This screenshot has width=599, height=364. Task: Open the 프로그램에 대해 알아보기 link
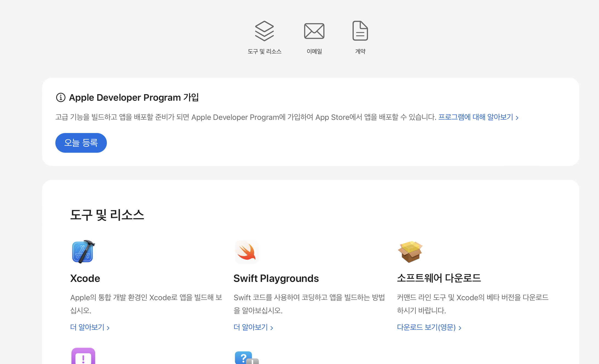click(x=478, y=117)
